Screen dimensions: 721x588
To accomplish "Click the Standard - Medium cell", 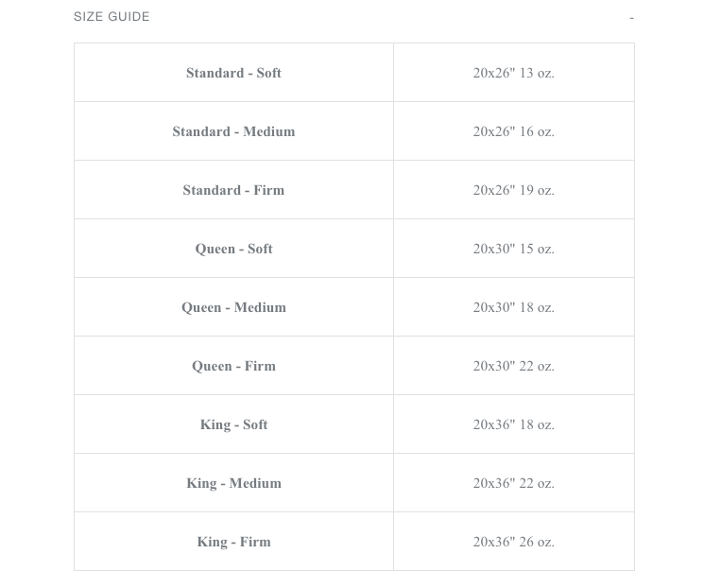I will pyautogui.click(x=233, y=131).
